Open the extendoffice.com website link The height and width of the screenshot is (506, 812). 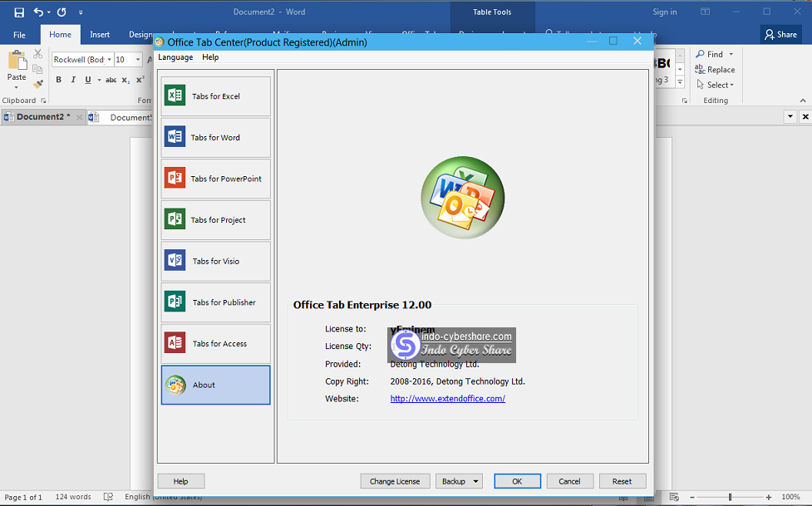point(447,398)
